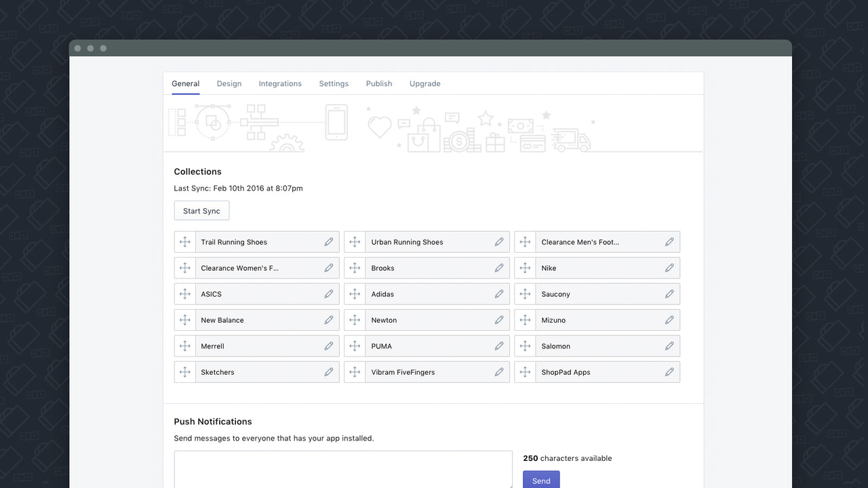Switch to the Design tab
The height and width of the screenshot is (488, 868).
[229, 83]
